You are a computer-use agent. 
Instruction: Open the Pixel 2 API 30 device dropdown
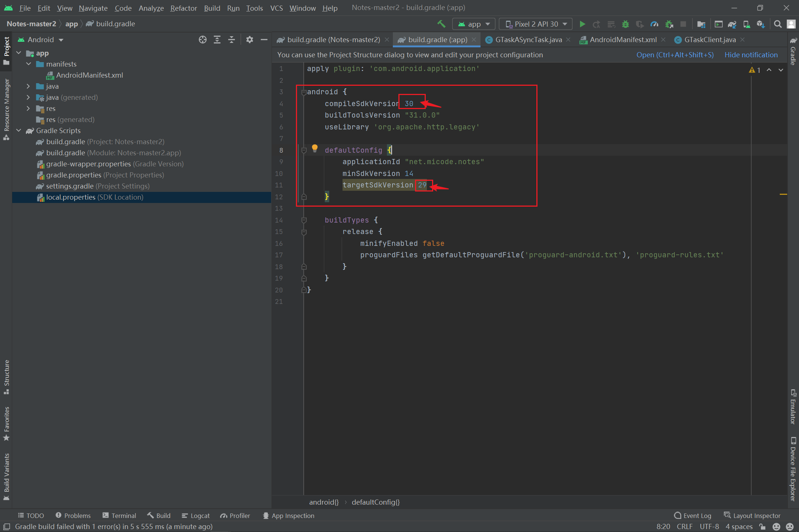535,24
